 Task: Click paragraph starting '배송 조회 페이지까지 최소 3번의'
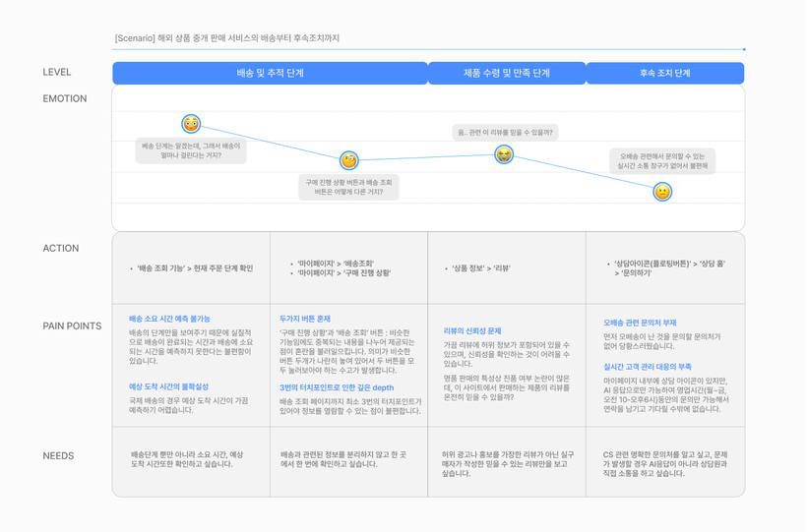pos(350,406)
